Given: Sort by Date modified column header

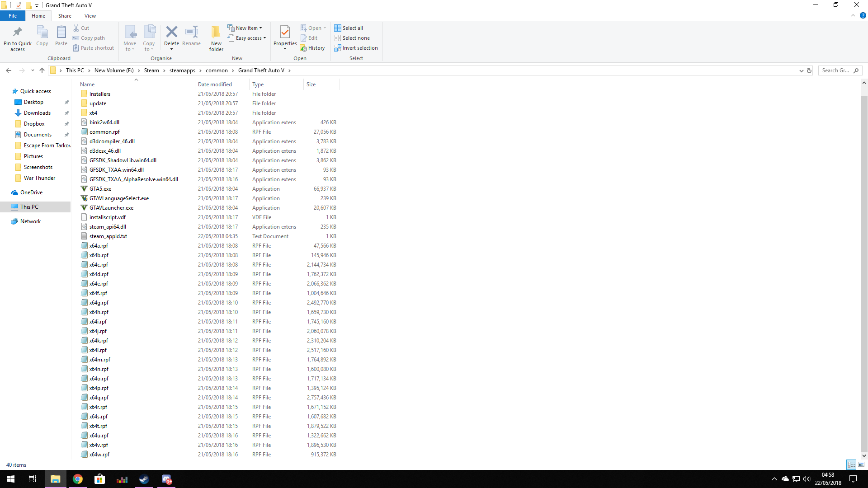Looking at the screenshot, I should coord(222,84).
